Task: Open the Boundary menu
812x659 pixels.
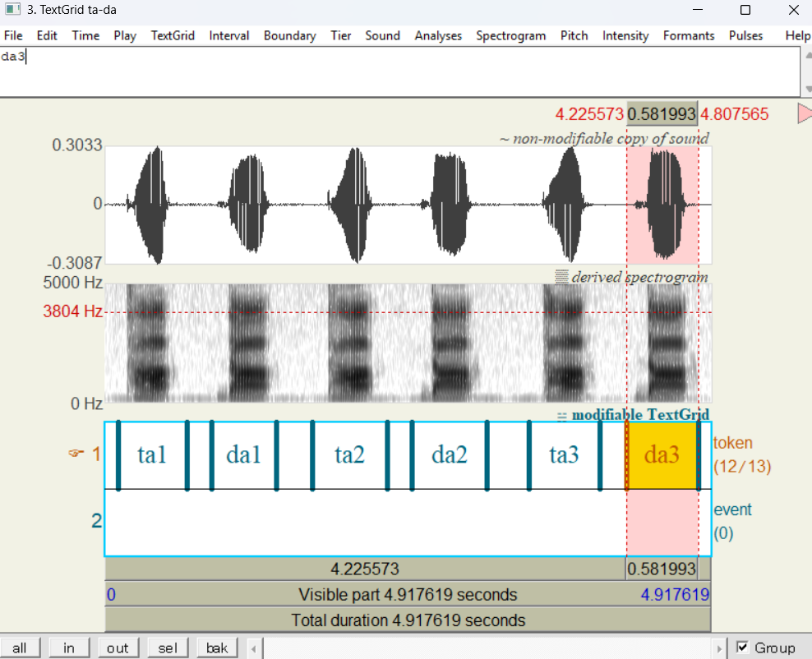Action: tap(289, 35)
